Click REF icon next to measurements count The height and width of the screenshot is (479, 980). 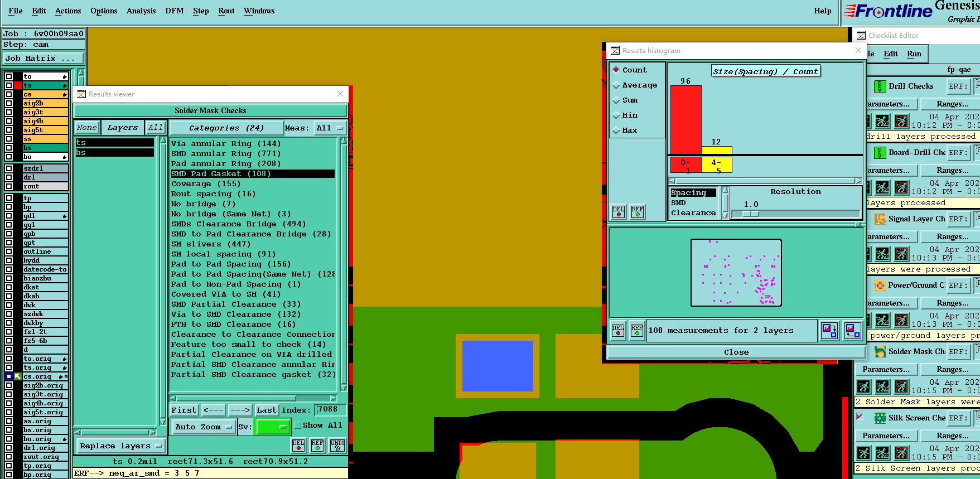tap(637, 330)
